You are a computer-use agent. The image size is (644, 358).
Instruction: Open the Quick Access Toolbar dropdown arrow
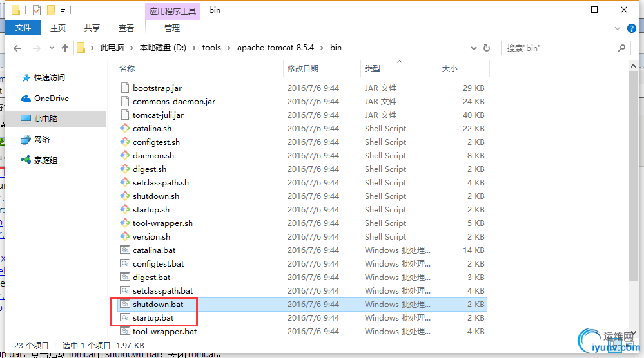pos(63,11)
